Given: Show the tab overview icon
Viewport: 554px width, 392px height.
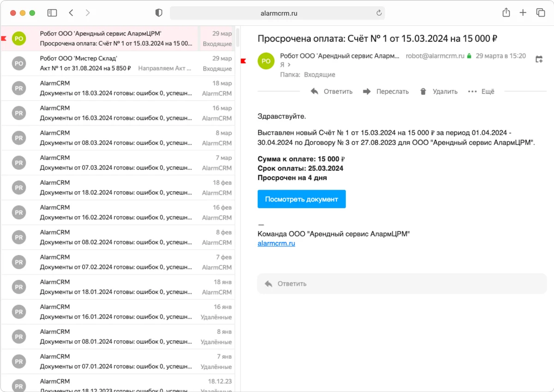Looking at the screenshot, I should coord(540,13).
